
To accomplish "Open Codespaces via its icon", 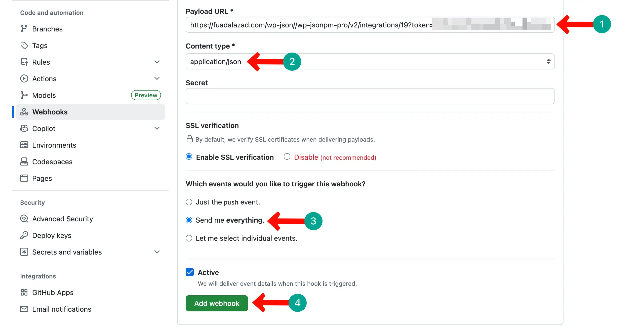I will [24, 162].
